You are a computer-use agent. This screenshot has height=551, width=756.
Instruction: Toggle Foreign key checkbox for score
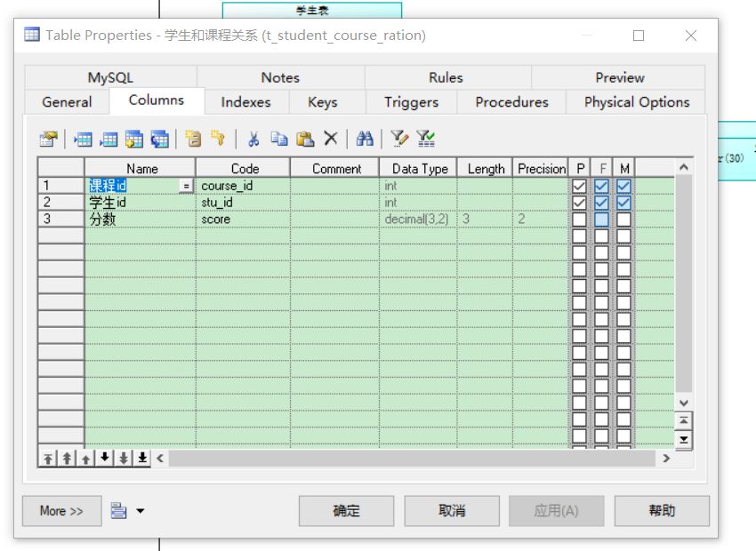click(601, 220)
